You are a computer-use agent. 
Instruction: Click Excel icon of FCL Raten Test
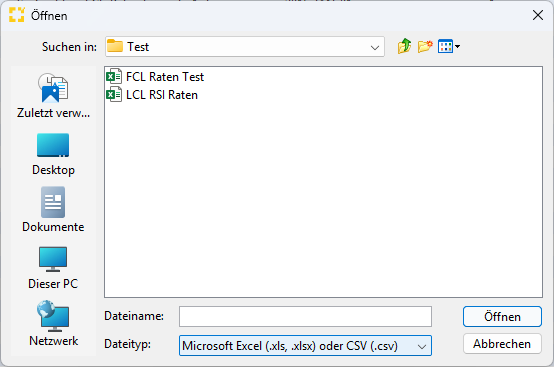(x=114, y=77)
